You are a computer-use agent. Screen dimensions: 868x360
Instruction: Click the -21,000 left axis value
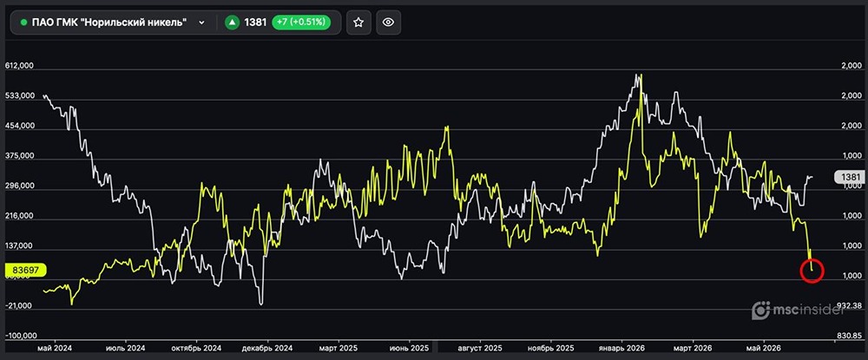coord(19,306)
